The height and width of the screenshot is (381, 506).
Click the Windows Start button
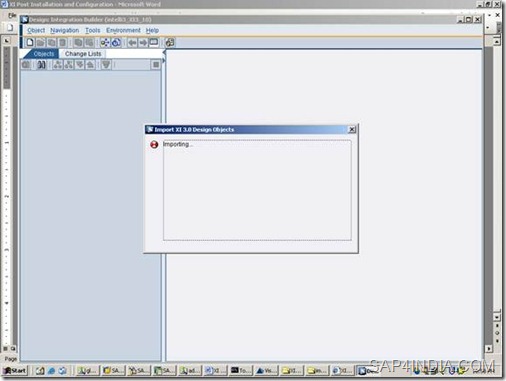tap(15, 370)
